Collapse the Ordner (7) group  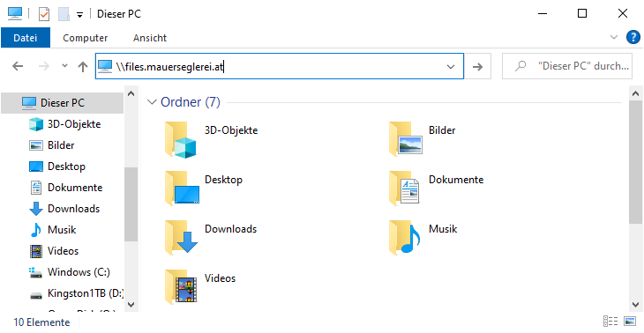point(153,101)
